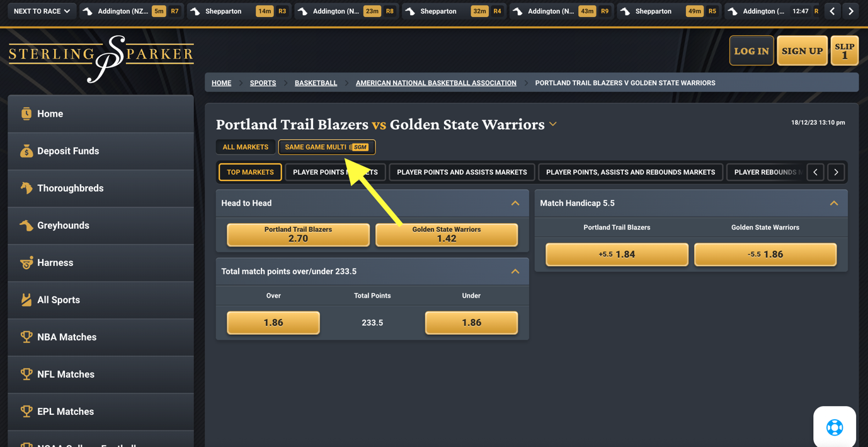Select Under 233.5 at 1.86
The width and height of the screenshot is (868, 447).
click(x=471, y=322)
